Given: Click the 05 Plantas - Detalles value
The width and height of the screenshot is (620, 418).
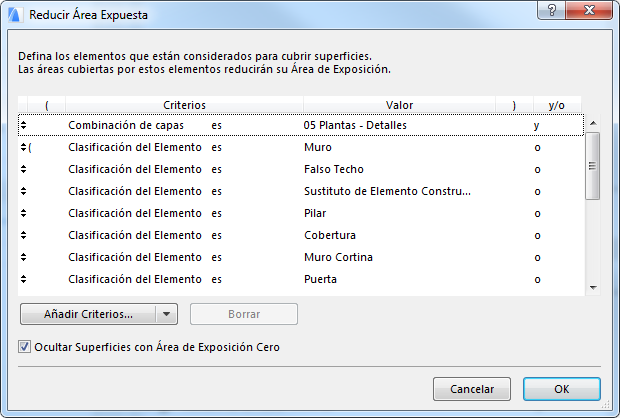Looking at the screenshot, I should pos(355,125).
